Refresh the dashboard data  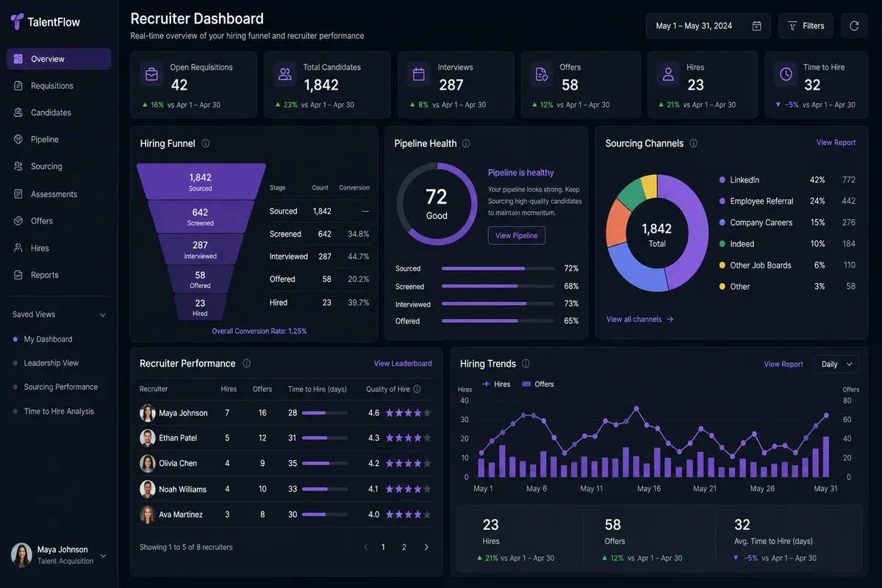point(854,26)
